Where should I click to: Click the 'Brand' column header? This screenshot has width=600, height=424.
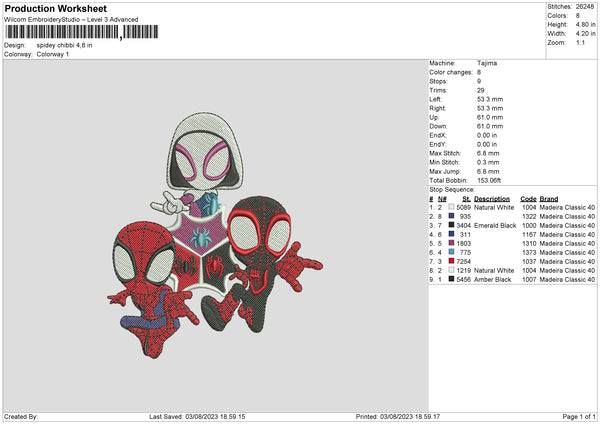tap(549, 199)
